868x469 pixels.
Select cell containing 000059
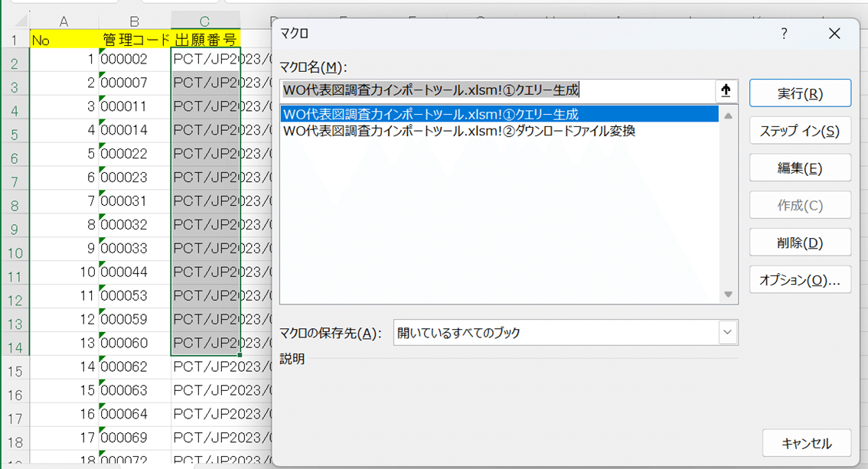click(135, 320)
